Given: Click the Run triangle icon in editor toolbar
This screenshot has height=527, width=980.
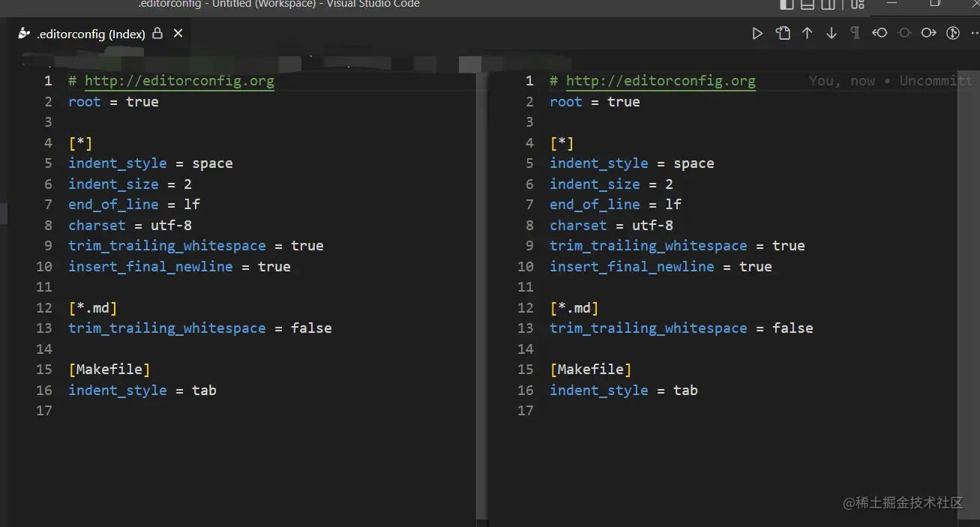Looking at the screenshot, I should click(x=757, y=33).
